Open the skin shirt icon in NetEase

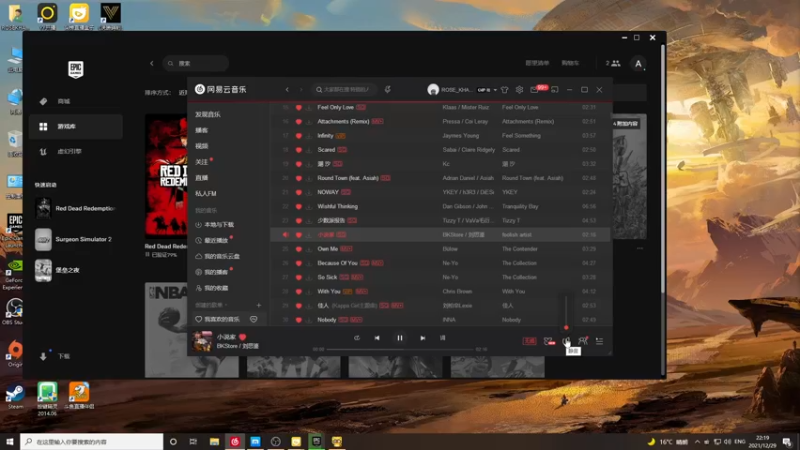(505, 90)
